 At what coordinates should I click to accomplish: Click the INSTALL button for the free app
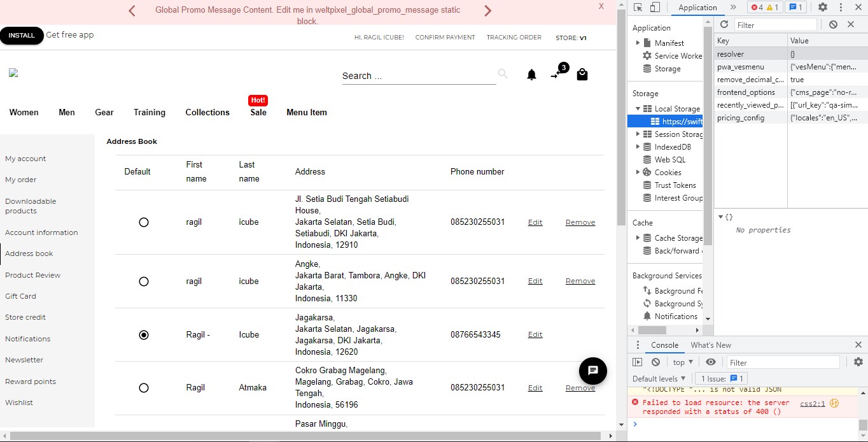[22, 36]
